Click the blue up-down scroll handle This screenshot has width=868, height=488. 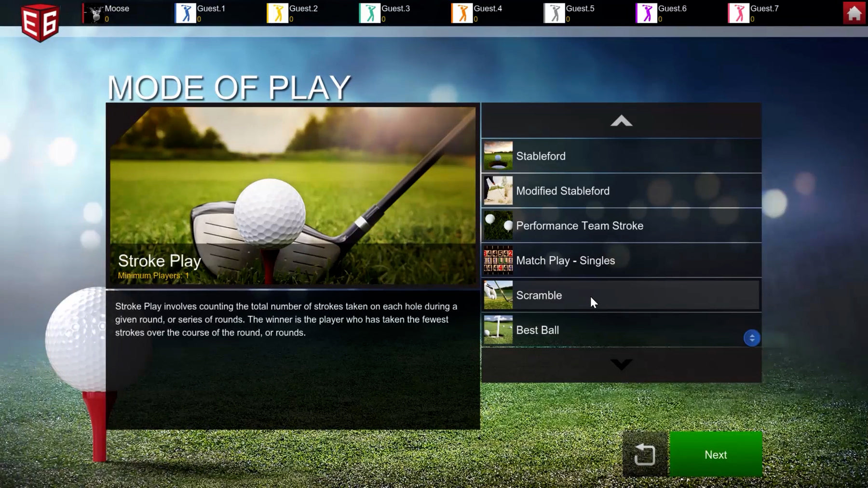752,338
